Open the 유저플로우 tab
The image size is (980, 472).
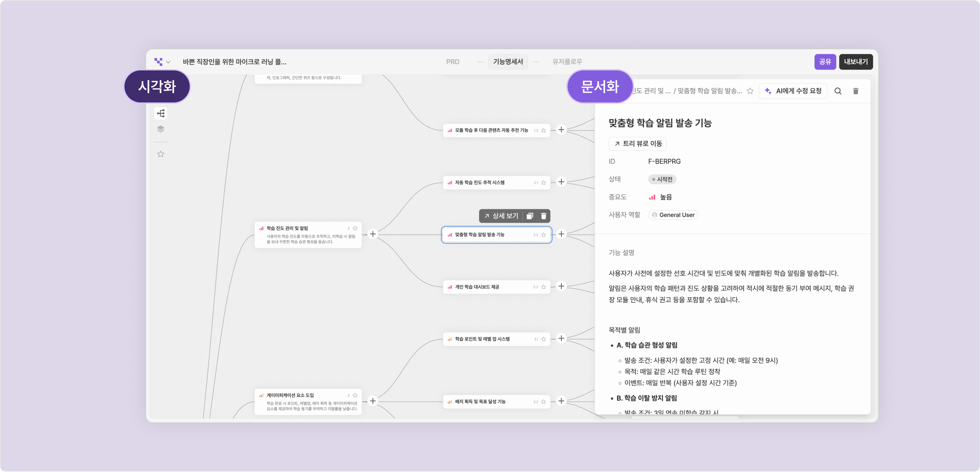pos(567,62)
